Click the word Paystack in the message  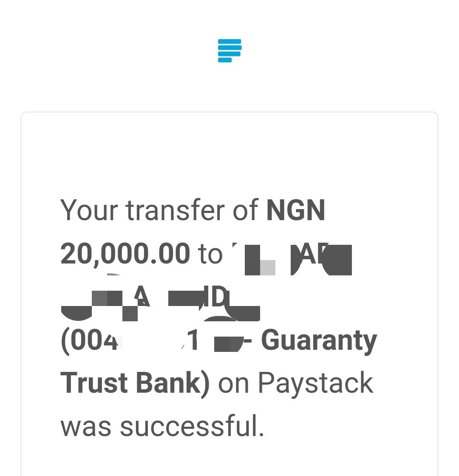(x=315, y=384)
